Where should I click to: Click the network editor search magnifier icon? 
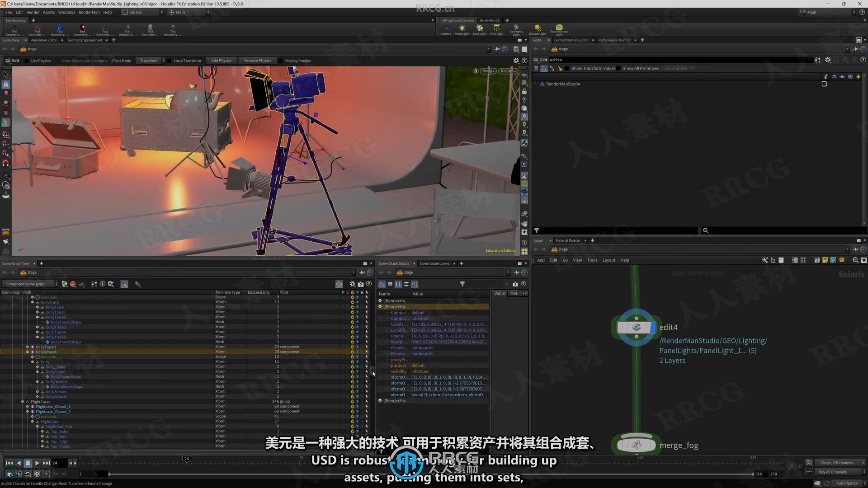[855, 260]
